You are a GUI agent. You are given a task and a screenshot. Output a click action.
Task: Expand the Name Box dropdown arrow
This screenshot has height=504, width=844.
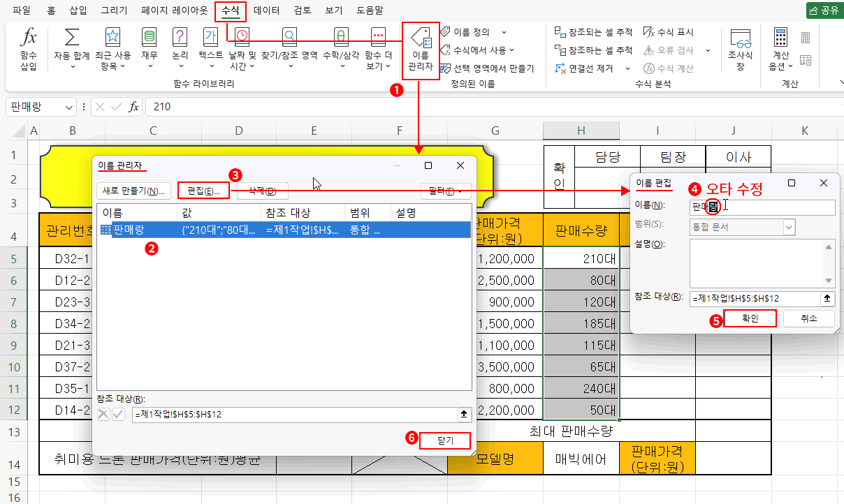coord(69,108)
